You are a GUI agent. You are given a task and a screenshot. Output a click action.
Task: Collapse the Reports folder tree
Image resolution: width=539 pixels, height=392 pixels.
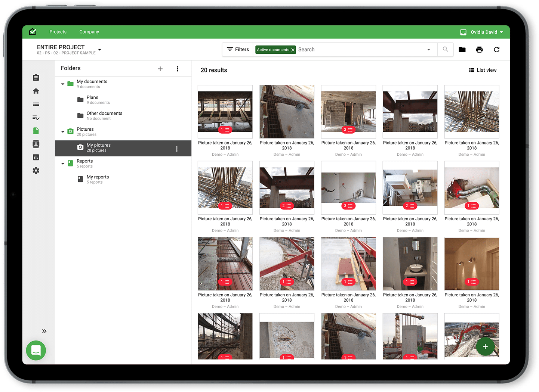coord(63,164)
